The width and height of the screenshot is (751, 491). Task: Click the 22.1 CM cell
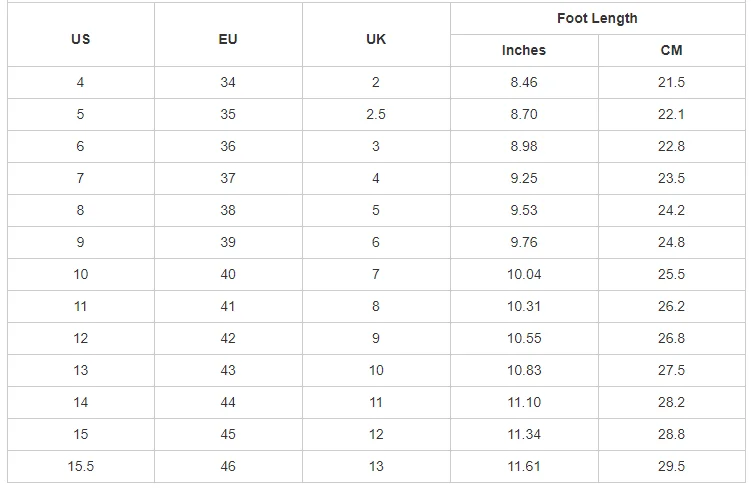(671, 114)
